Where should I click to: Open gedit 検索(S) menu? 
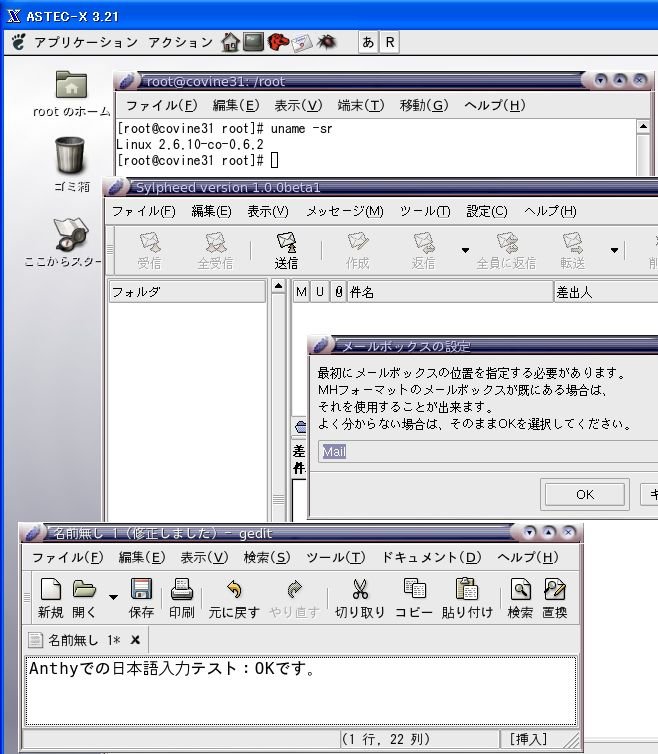(267, 557)
